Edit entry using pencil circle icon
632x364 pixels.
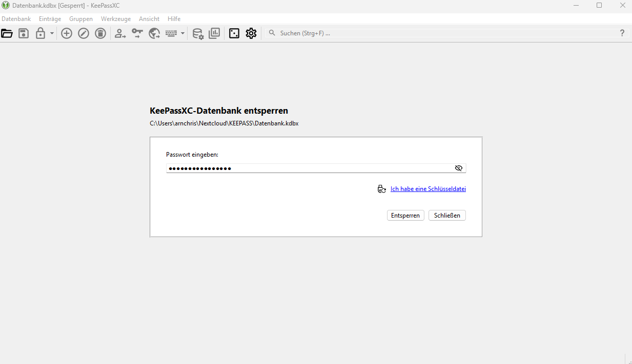[84, 33]
